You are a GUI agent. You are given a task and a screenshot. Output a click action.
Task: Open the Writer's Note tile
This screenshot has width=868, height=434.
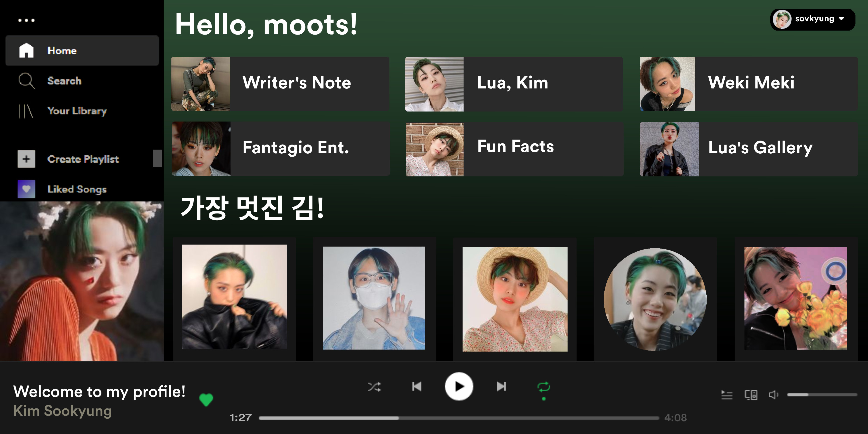tap(280, 84)
